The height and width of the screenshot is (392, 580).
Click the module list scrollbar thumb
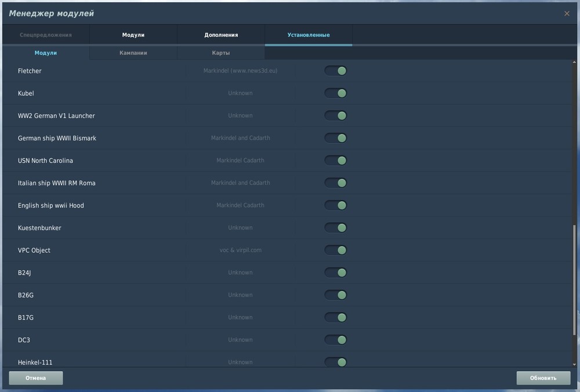[x=574, y=280]
